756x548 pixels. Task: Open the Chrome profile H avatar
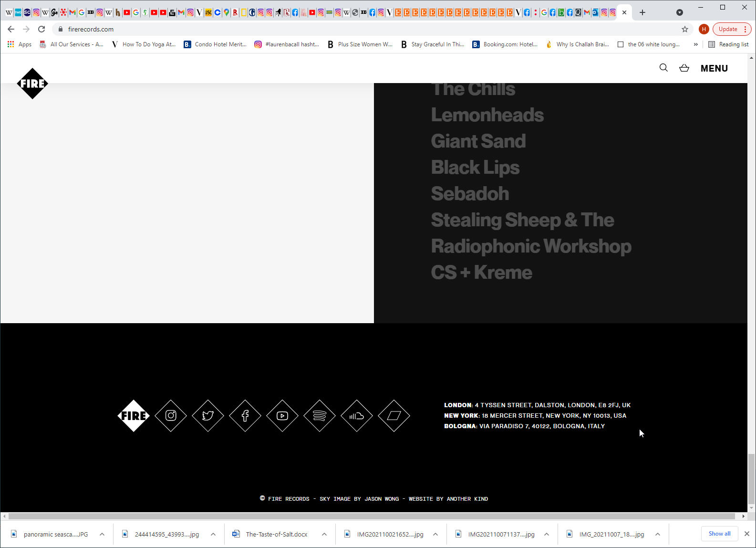click(x=704, y=29)
